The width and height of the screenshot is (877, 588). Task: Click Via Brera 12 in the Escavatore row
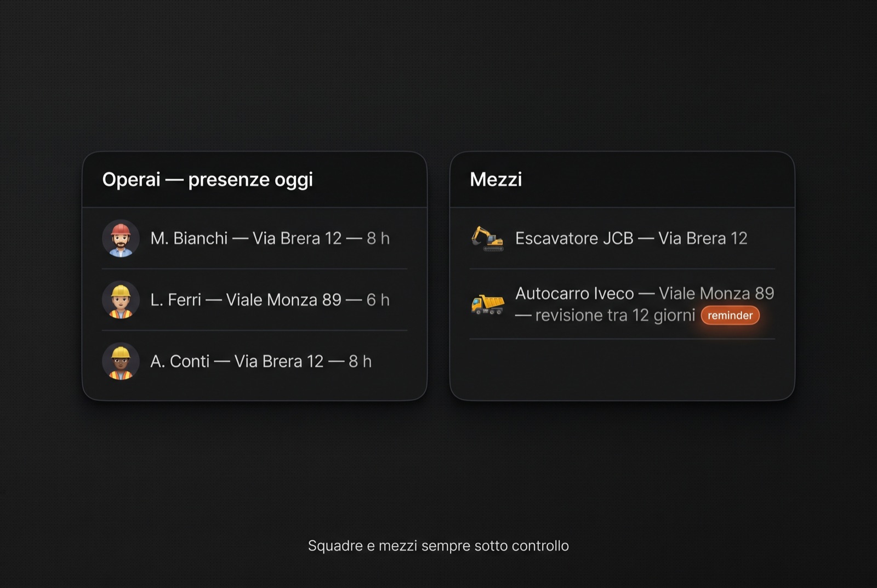[x=703, y=238]
